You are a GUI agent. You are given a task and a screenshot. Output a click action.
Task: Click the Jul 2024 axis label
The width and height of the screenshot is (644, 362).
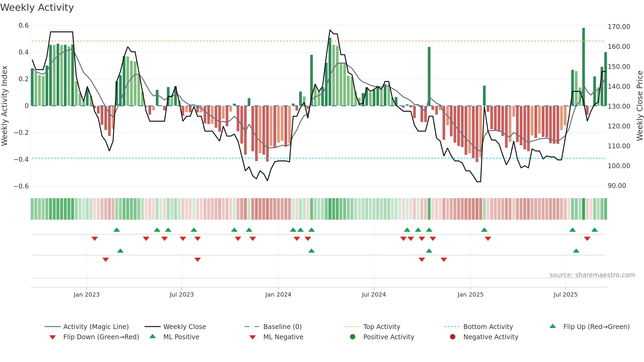(x=374, y=294)
